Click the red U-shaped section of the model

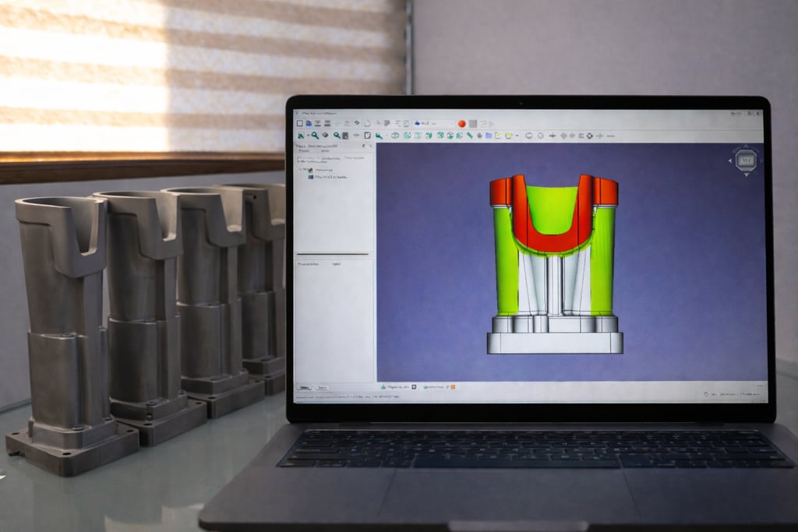[553, 243]
